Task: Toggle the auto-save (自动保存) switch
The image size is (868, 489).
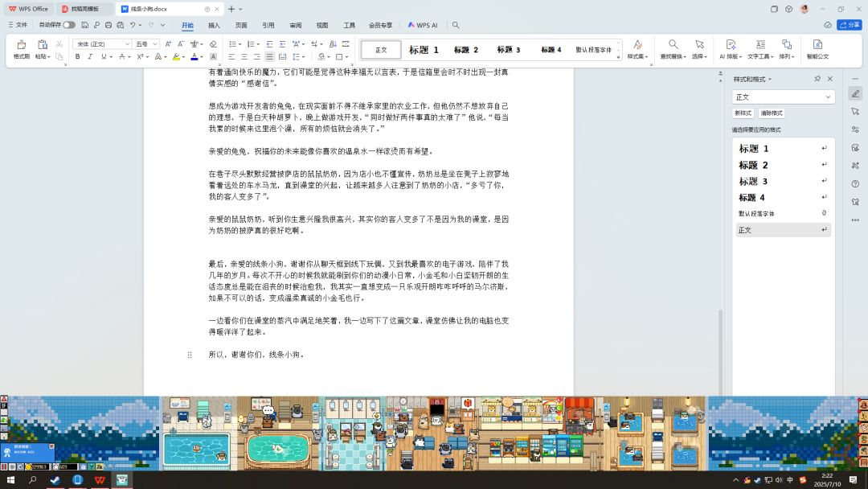Action: (x=68, y=25)
